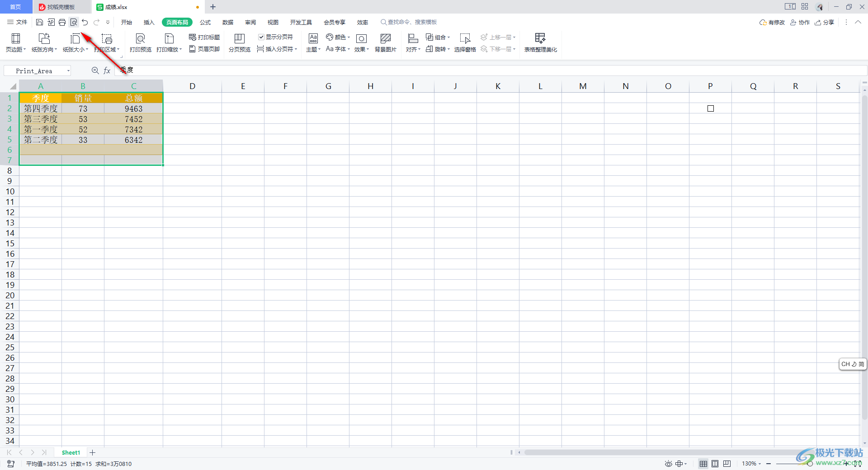The image size is (868, 470).
Task: Click the 首页 home button
Action: (16, 7)
